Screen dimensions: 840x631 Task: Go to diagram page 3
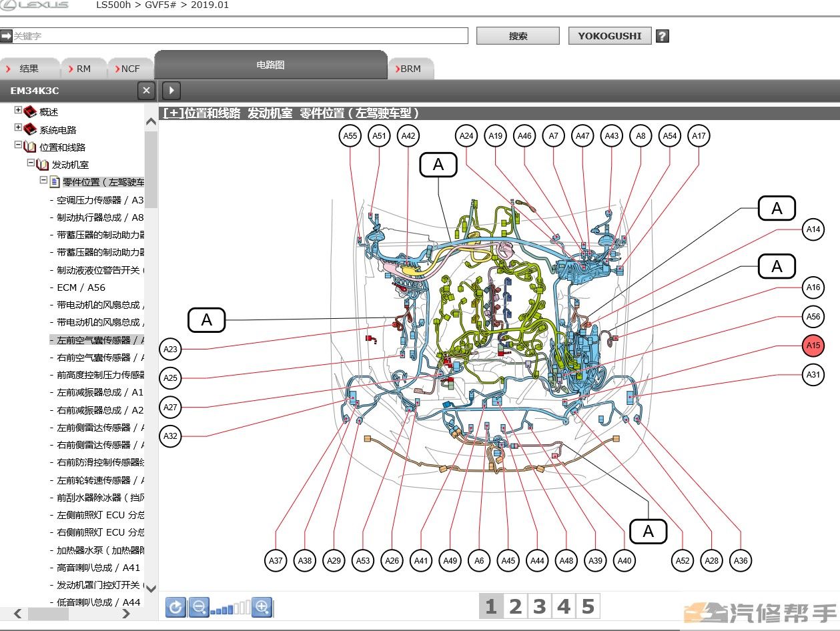pyautogui.click(x=539, y=606)
